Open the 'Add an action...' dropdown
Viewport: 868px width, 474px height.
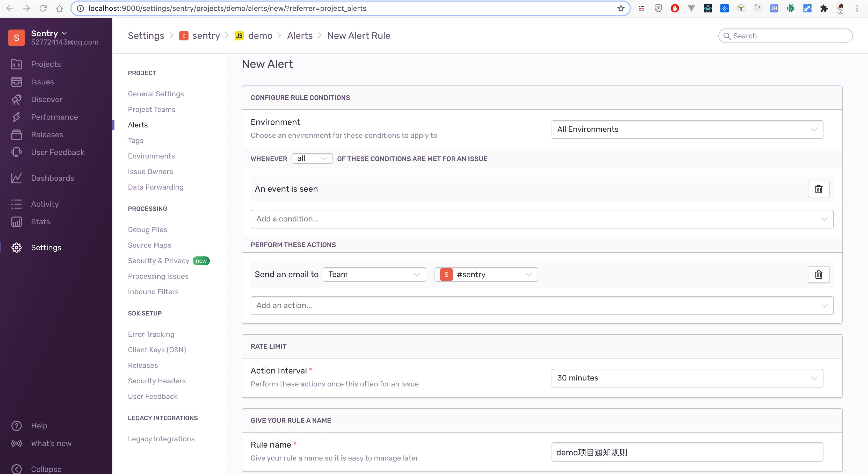[542, 305]
